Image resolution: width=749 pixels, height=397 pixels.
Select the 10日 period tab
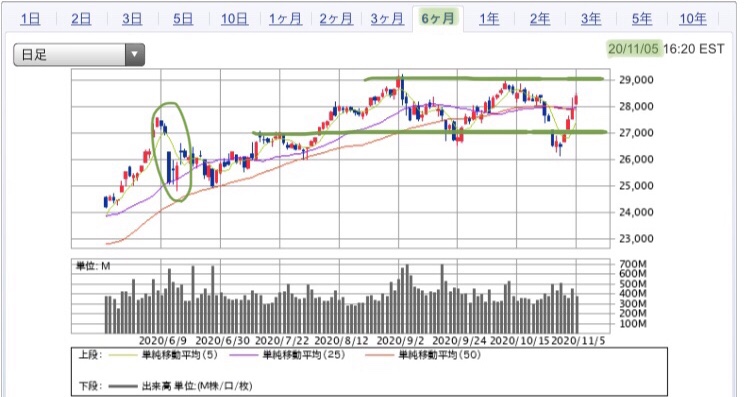click(x=235, y=19)
